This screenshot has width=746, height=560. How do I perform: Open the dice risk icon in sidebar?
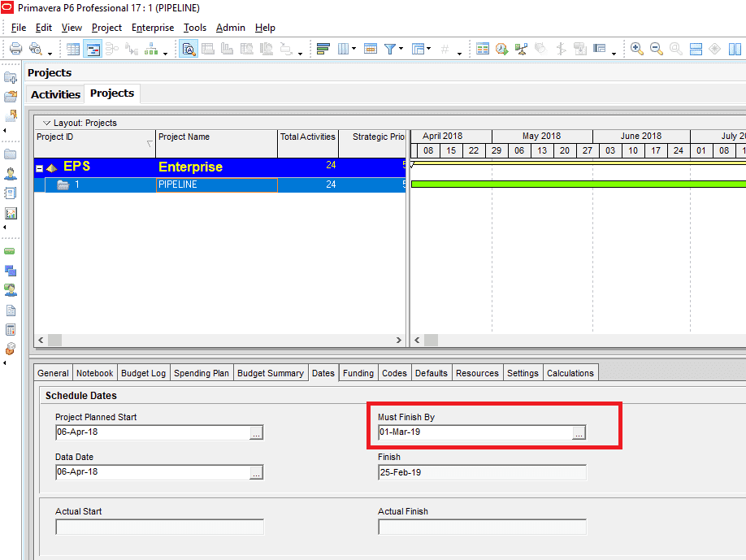coord(11,349)
